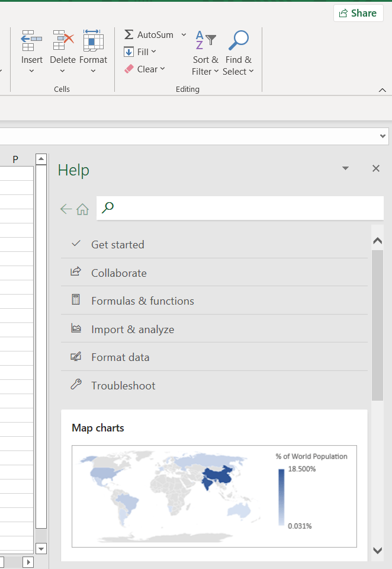The height and width of the screenshot is (569, 392).
Task: Open Find & Select magnifier
Action: point(239,41)
